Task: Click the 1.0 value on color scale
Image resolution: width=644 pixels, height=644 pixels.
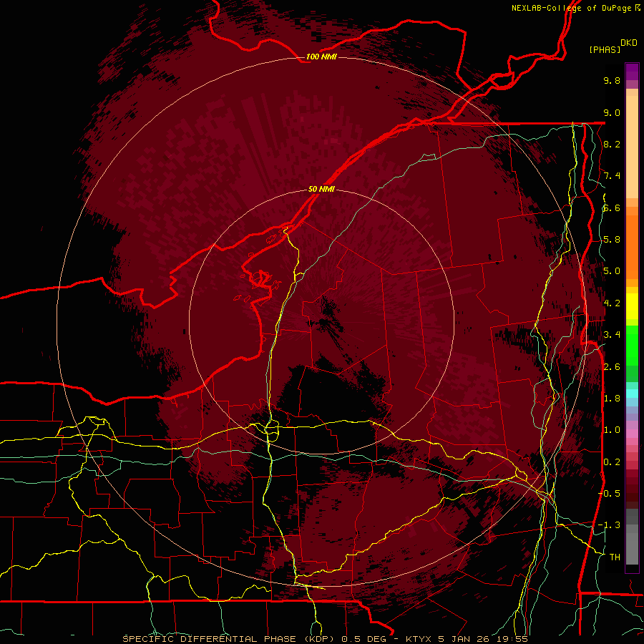Action: (612, 430)
